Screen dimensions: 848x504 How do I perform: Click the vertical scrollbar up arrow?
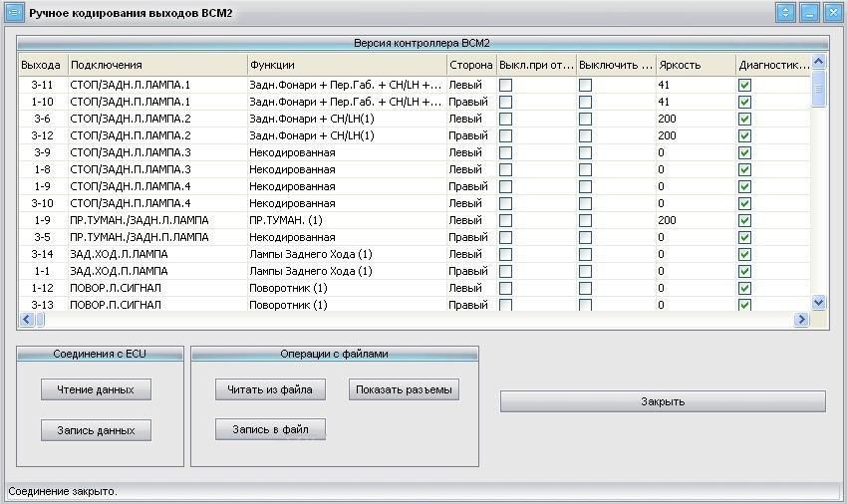(819, 62)
